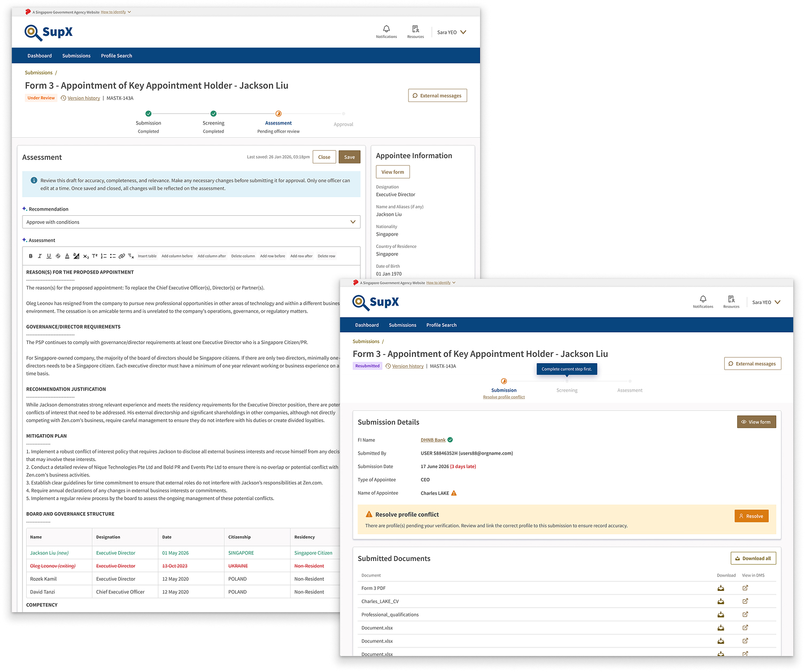
Task: Download Professional_qualifications document
Action: [x=721, y=614]
